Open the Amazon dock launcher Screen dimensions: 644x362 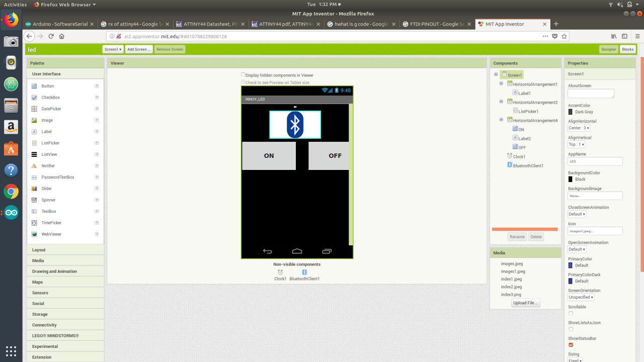point(11,127)
